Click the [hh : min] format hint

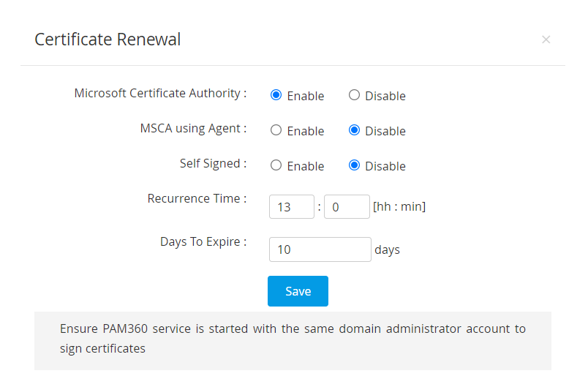click(399, 207)
